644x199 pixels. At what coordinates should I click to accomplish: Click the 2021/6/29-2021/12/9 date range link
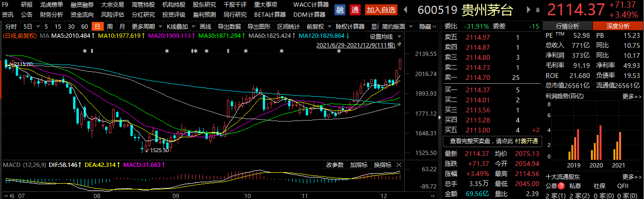click(x=356, y=45)
